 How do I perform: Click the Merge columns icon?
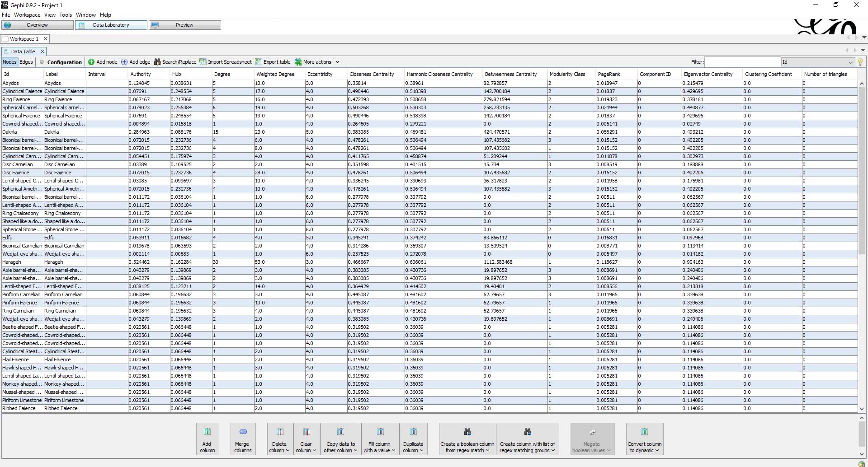coord(243,432)
